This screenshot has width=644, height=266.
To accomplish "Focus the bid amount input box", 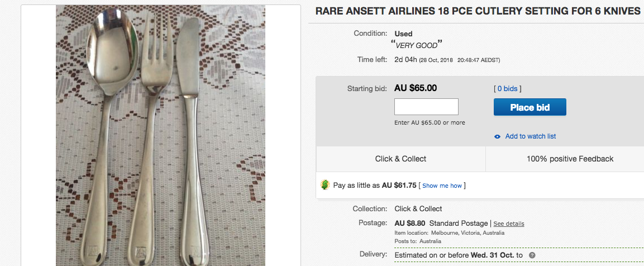I will click(426, 107).
